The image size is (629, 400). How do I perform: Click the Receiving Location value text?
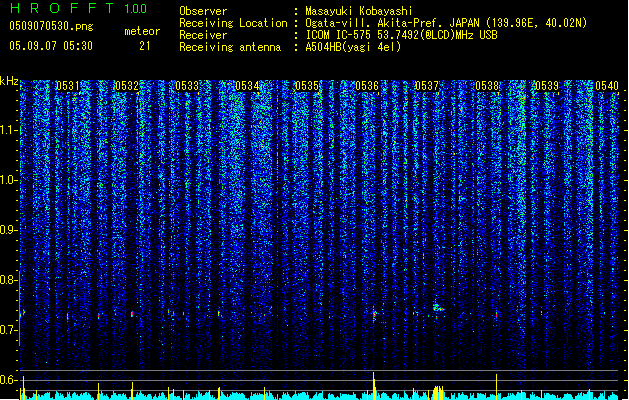446,23
